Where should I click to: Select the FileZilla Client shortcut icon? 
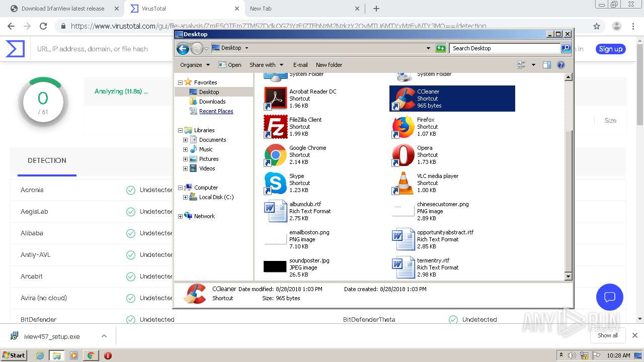276,127
